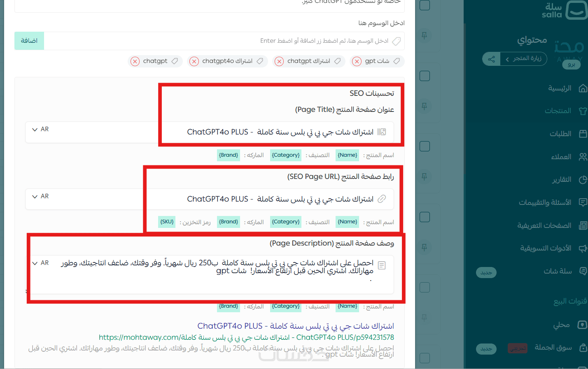The height and width of the screenshot is (369, 588).
Task: Remove the "شات gpt" tag
Action: tap(357, 61)
